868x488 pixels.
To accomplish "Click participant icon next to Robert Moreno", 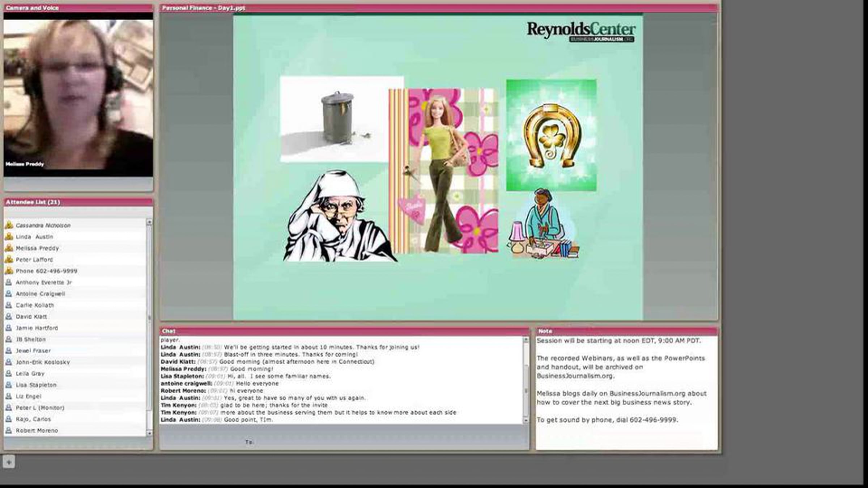I will tap(9, 430).
